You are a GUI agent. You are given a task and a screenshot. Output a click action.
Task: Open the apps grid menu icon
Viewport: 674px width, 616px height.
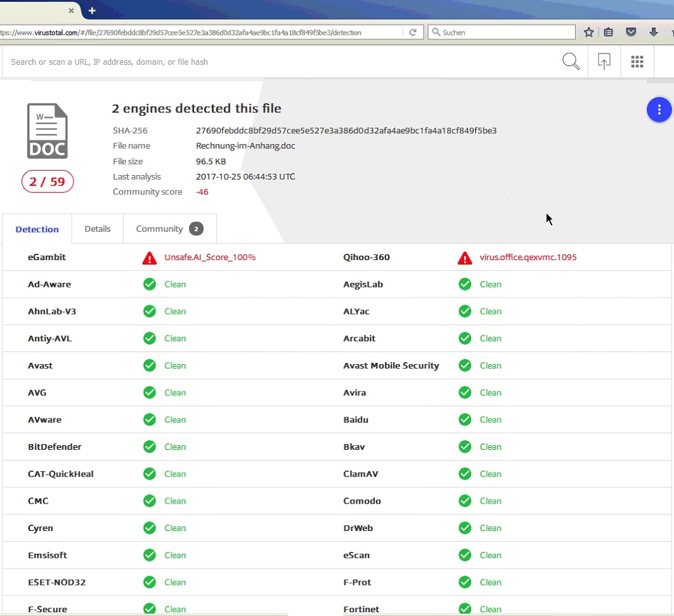[x=637, y=62]
